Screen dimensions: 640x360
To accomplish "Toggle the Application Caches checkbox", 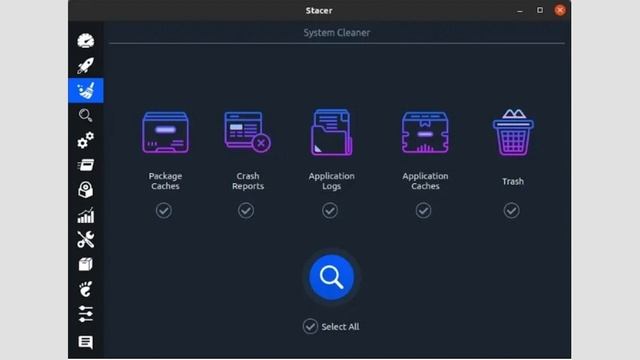I will tap(423, 211).
